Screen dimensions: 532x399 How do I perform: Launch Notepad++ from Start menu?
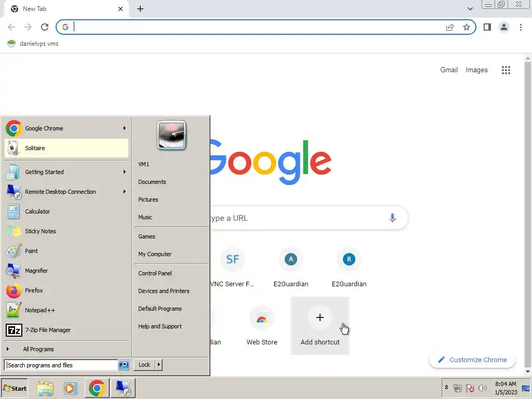pos(66,310)
